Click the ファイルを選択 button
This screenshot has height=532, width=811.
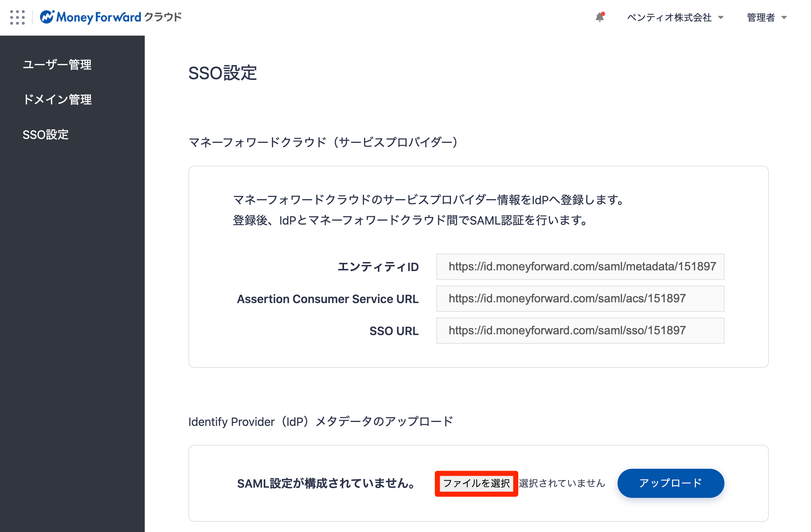pyautogui.click(x=476, y=483)
